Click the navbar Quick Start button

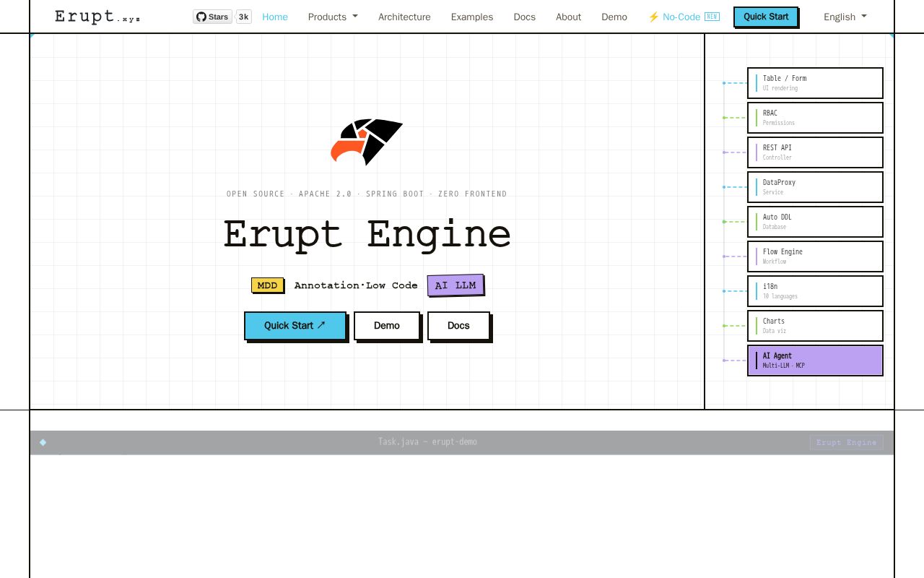(766, 17)
